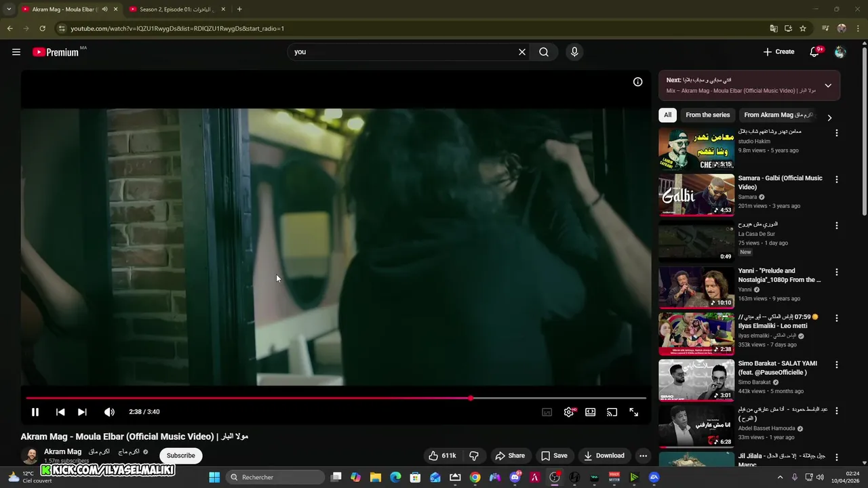Open the account avatar menu
Image resolution: width=868 pixels, height=488 pixels.
[x=840, y=52]
